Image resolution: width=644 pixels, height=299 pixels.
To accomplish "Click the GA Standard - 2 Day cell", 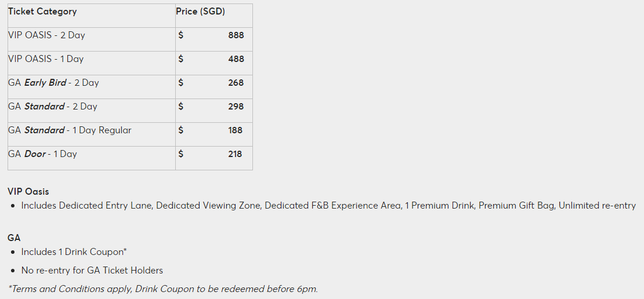I will pos(53,107).
